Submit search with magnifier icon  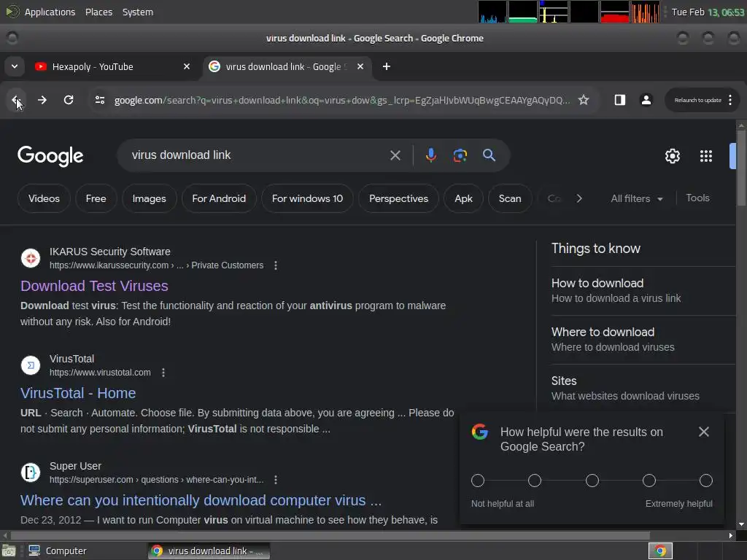[489, 155]
